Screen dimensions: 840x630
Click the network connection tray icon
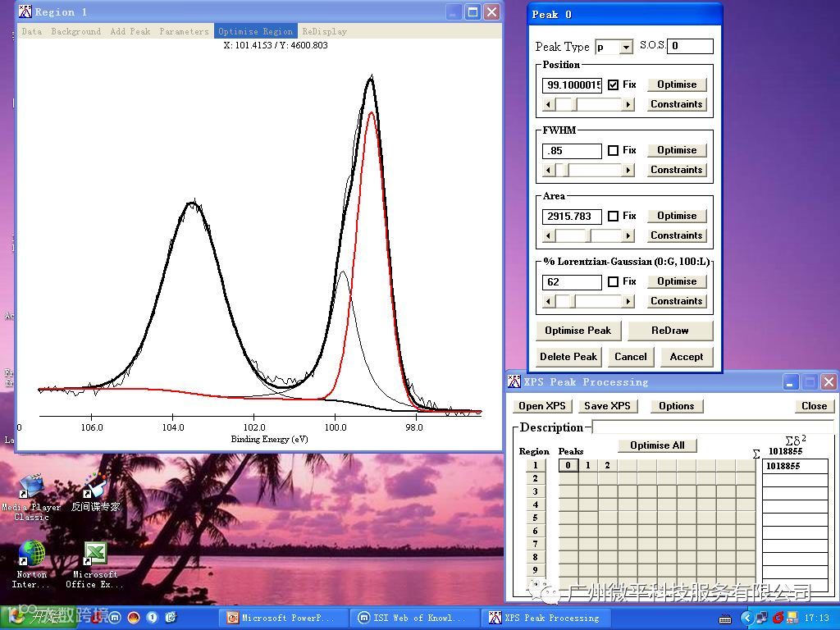point(761,619)
